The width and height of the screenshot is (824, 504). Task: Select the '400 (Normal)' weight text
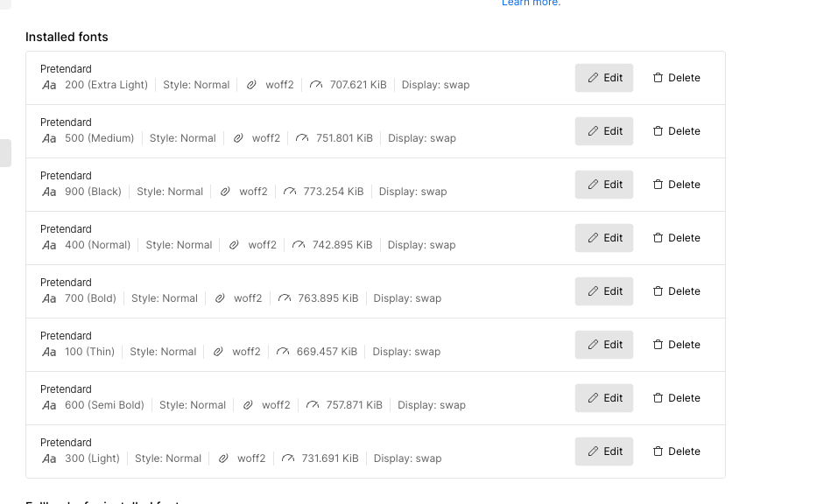[x=97, y=245]
